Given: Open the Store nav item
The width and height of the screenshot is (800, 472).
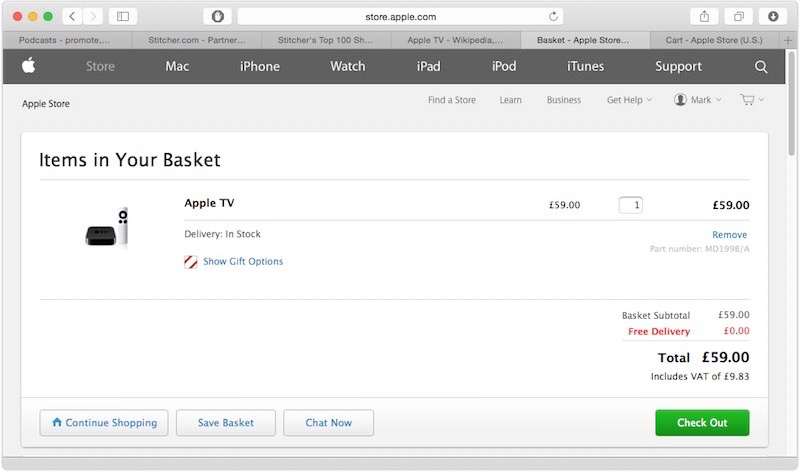Looking at the screenshot, I should pos(100,66).
